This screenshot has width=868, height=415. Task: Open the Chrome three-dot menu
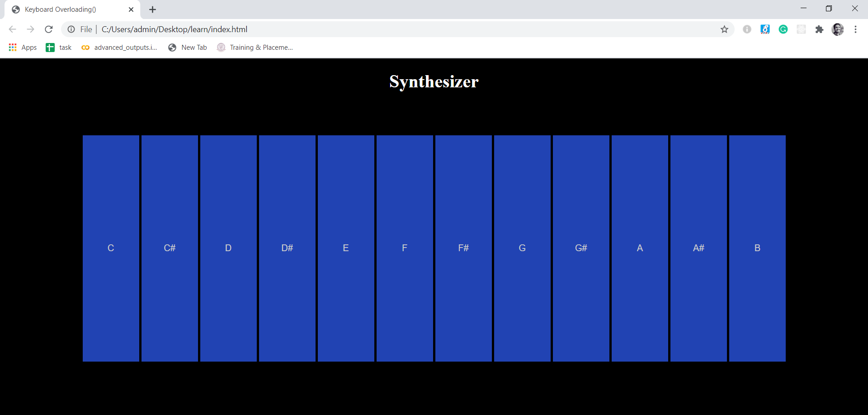(856, 29)
